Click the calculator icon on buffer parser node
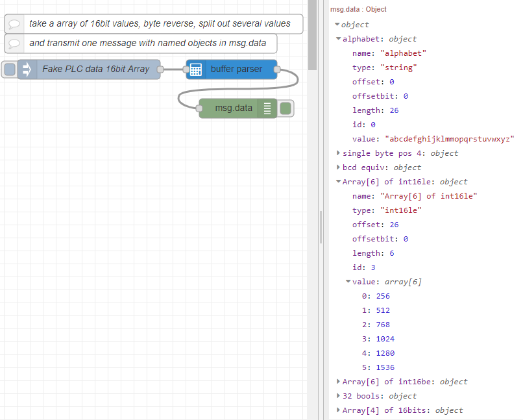The height and width of the screenshot is (420, 523). 196,69
